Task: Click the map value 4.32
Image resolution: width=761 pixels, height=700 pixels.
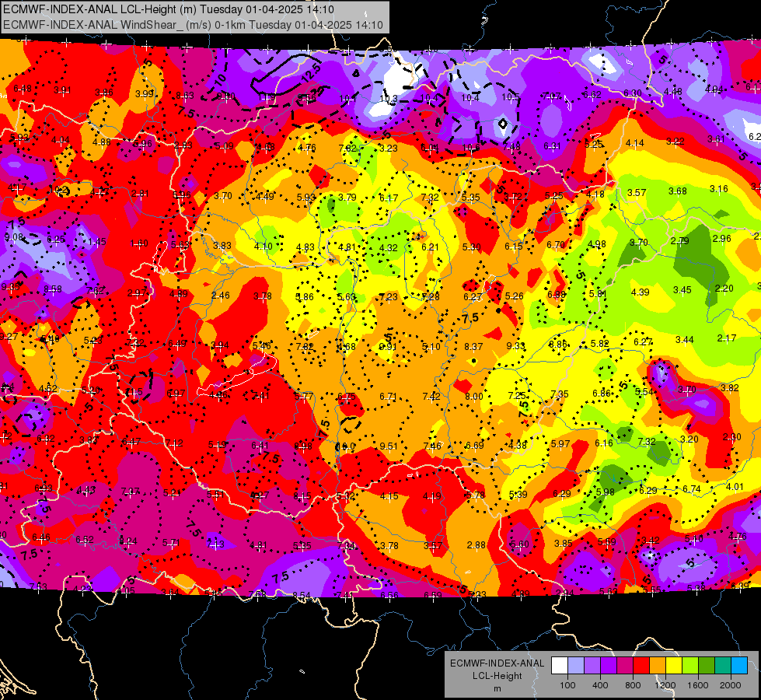Action: [388, 248]
